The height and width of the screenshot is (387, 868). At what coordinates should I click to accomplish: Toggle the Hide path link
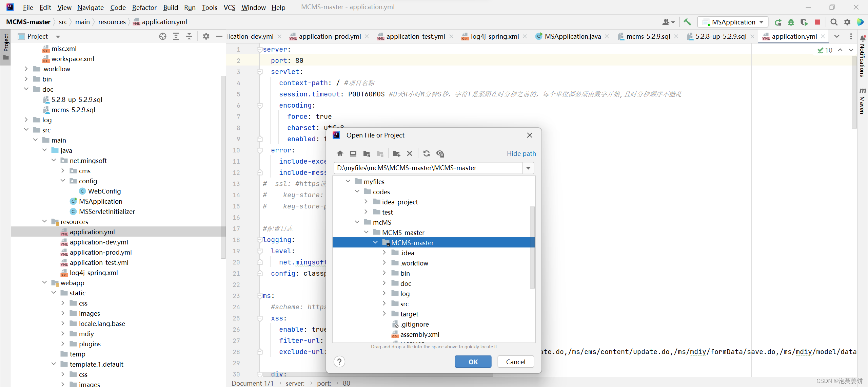click(x=521, y=153)
